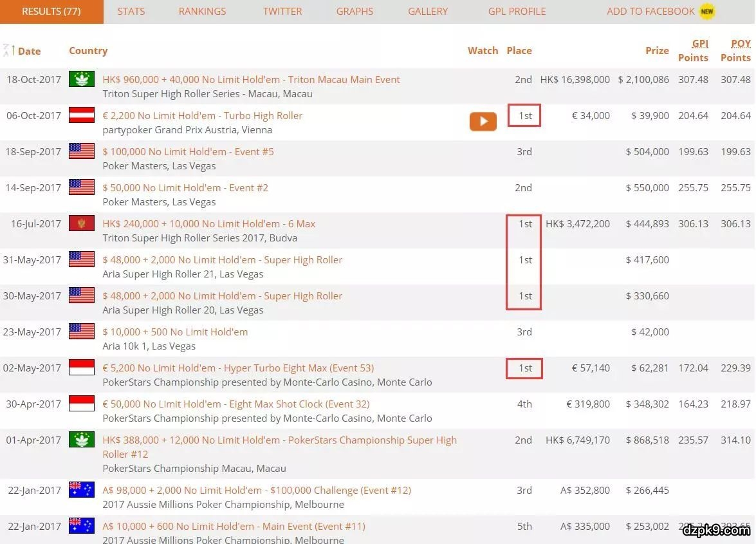This screenshot has width=756, height=544.
Task: Open the Aussie Millions Main Event link
Action: [234, 526]
